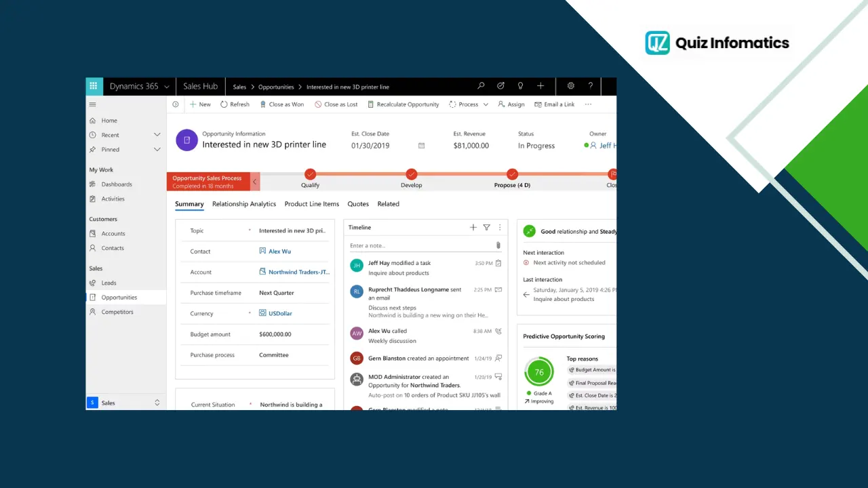Open the USDollar currency link
The height and width of the screenshot is (488, 868).
coord(280,313)
